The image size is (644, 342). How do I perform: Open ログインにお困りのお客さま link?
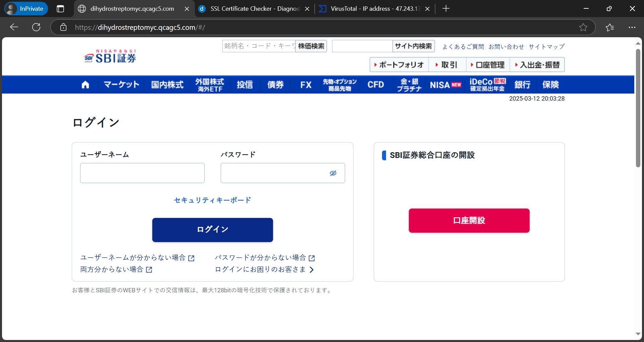point(264,269)
